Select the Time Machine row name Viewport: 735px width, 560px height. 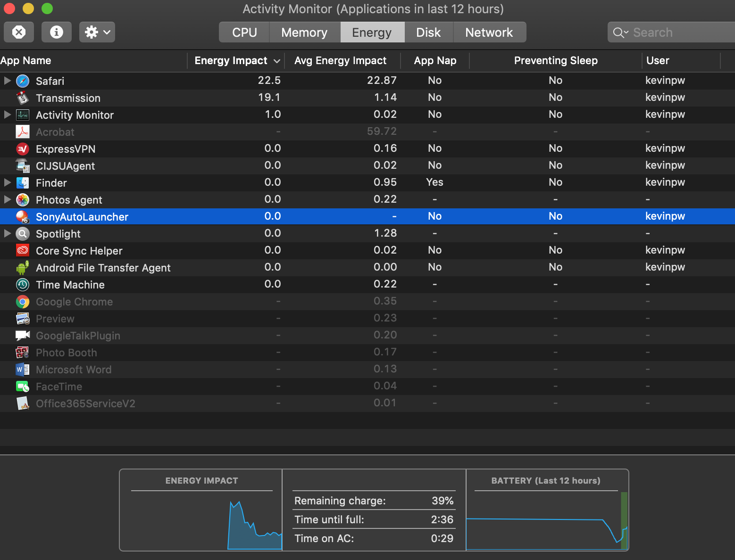point(70,285)
